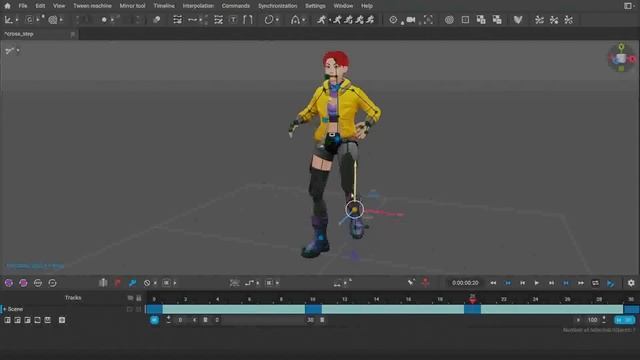The width and height of the screenshot is (640, 360).
Task: Open the Help menu
Action: (367, 6)
